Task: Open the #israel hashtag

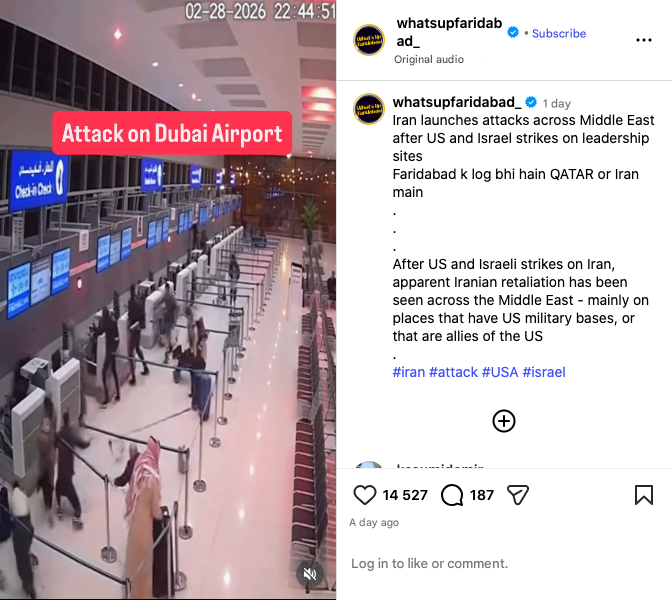Action: pyautogui.click(x=544, y=372)
